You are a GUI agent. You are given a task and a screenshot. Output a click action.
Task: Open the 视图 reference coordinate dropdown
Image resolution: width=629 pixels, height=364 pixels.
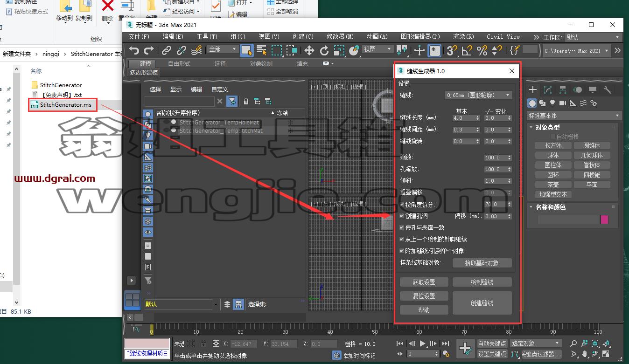pos(378,49)
